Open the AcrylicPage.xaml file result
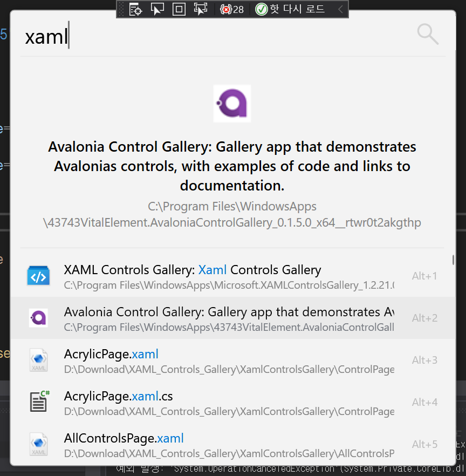 [x=233, y=360]
